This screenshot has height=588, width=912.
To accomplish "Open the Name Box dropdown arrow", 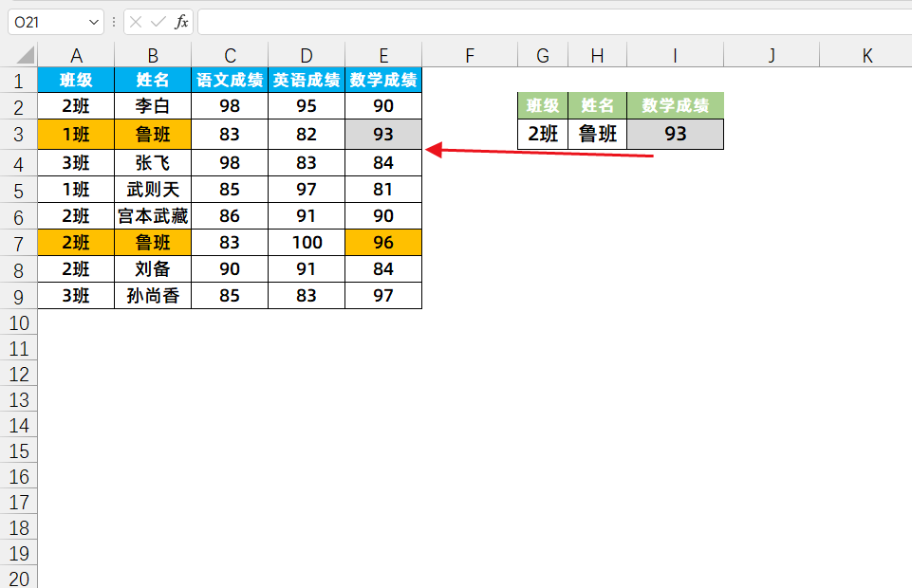I will pyautogui.click(x=93, y=22).
